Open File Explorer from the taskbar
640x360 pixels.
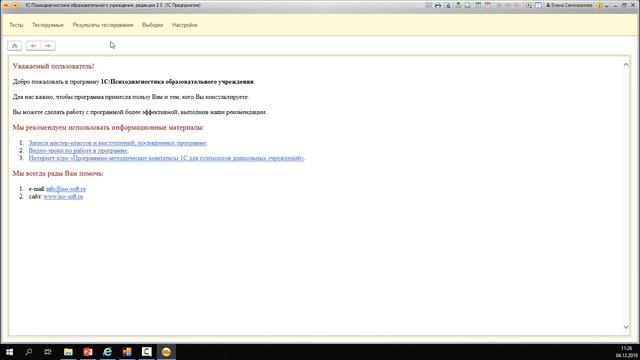coord(68,352)
